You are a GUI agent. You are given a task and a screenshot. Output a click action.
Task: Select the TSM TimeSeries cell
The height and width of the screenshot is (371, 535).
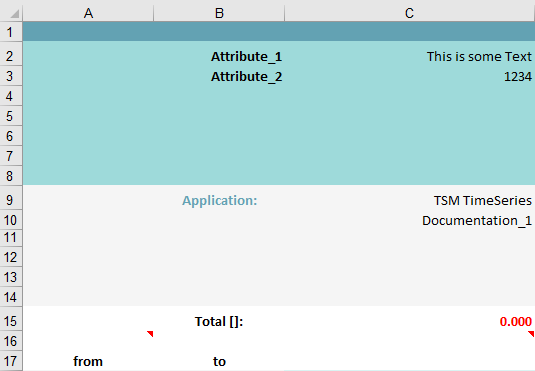pyautogui.click(x=409, y=200)
